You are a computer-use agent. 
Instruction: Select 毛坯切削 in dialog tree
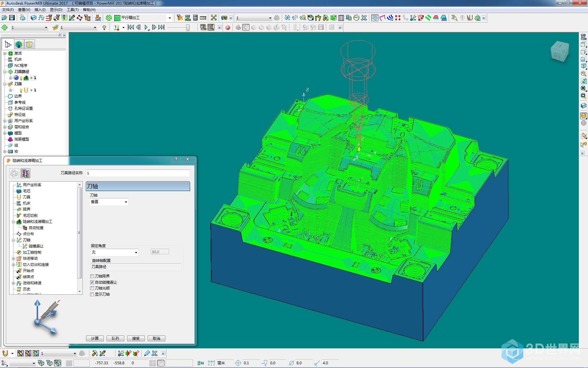[x=30, y=216]
